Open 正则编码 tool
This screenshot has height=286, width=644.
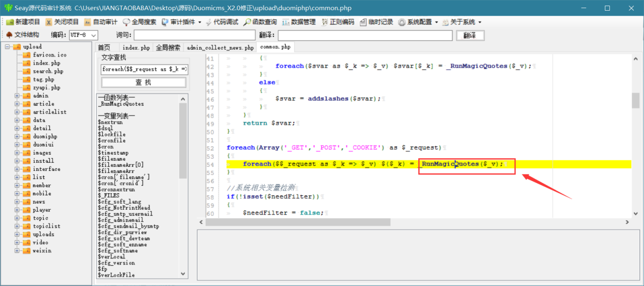point(338,22)
